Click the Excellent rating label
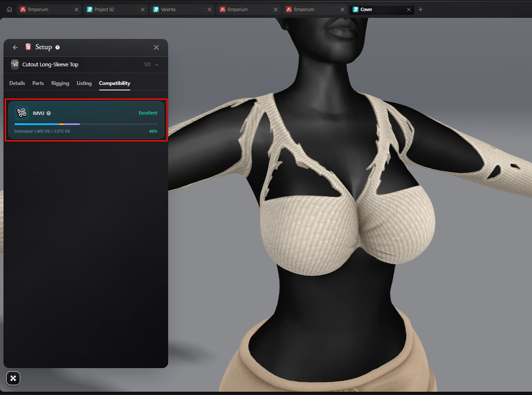 tap(148, 113)
